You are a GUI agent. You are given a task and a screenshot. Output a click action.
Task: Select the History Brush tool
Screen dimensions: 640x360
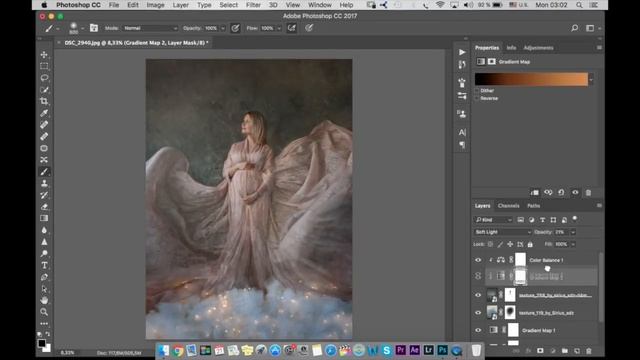(44, 195)
